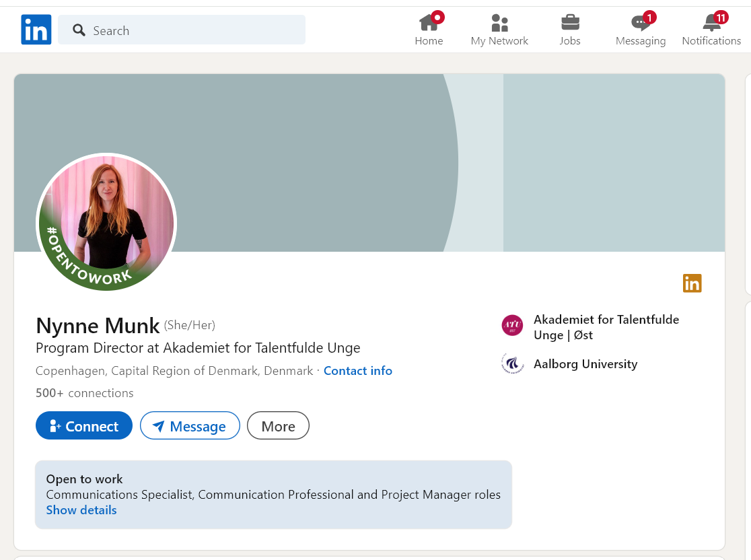Click the Aalborg University text link
The height and width of the screenshot is (560, 751).
pos(585,364)
